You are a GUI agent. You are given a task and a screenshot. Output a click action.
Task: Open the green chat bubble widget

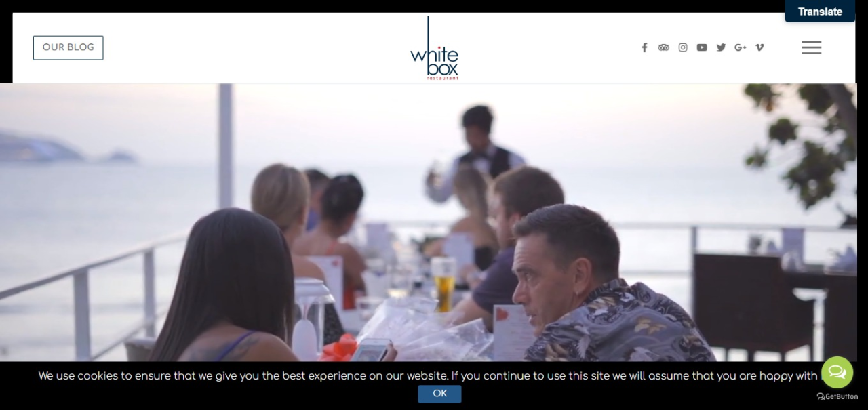tap(837, 372)
